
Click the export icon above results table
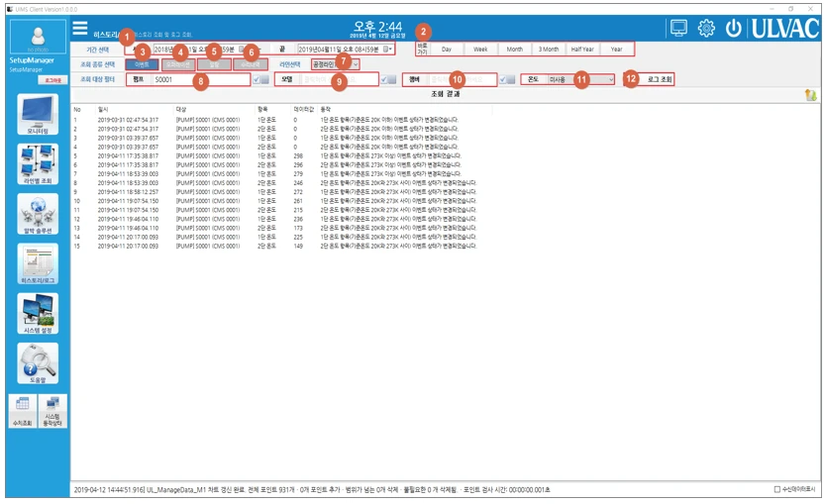[x=810, y=95]
